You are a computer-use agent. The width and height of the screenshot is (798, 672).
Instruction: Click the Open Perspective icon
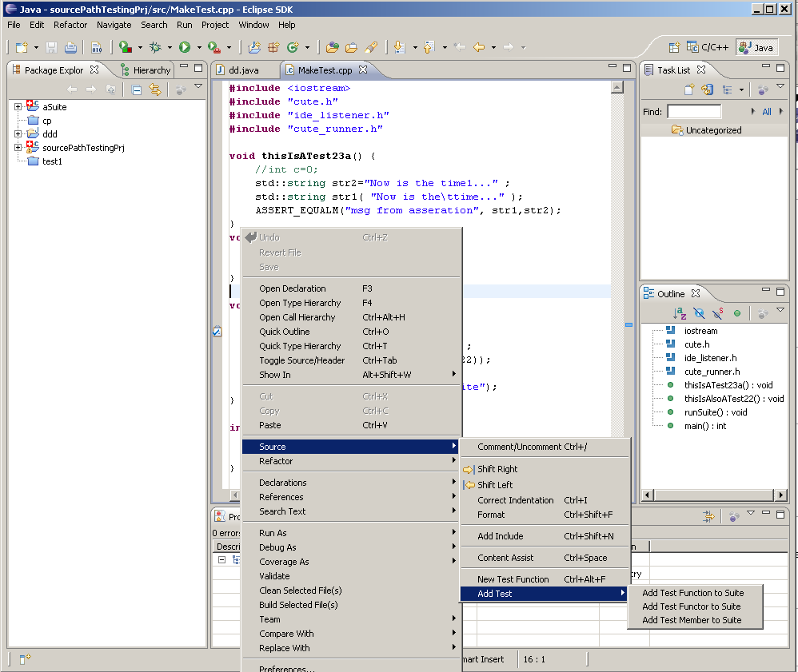(674, 47)
